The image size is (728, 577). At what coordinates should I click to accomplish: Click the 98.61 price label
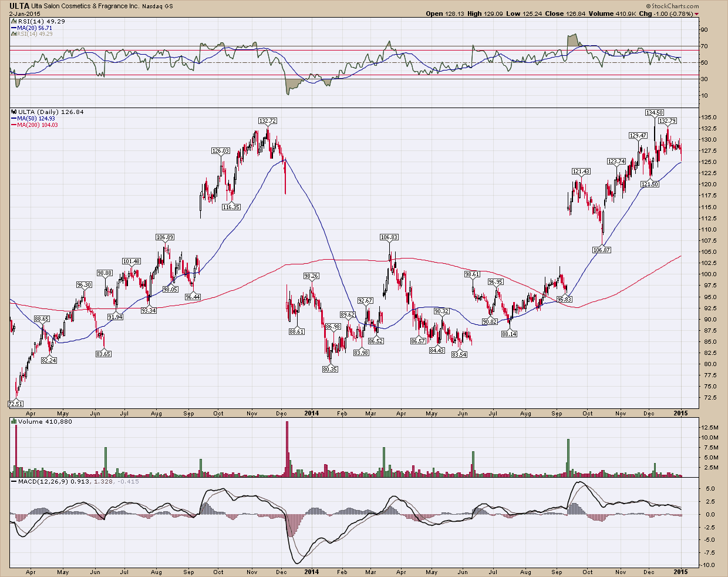tap(472, 274)
